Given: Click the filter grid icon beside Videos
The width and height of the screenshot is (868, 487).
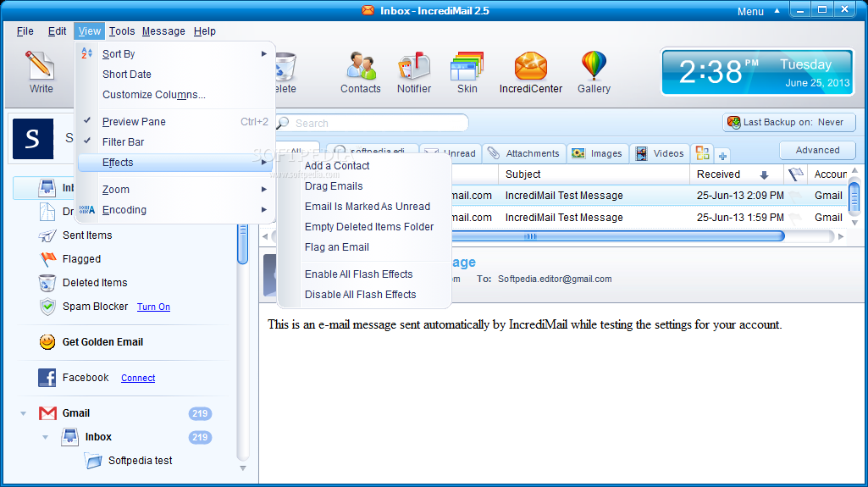Looking at the screenshot, I should 703,152.
